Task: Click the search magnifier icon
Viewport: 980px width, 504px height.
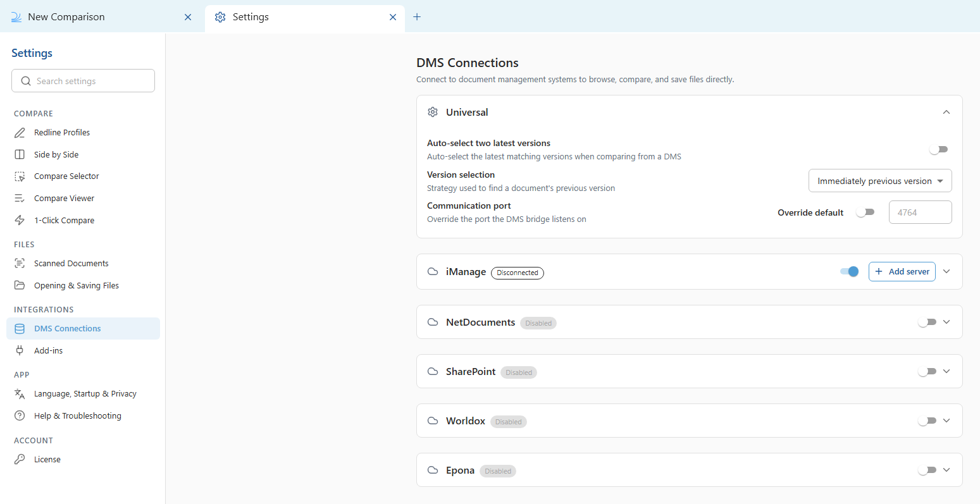Action: tap(26, 81)
